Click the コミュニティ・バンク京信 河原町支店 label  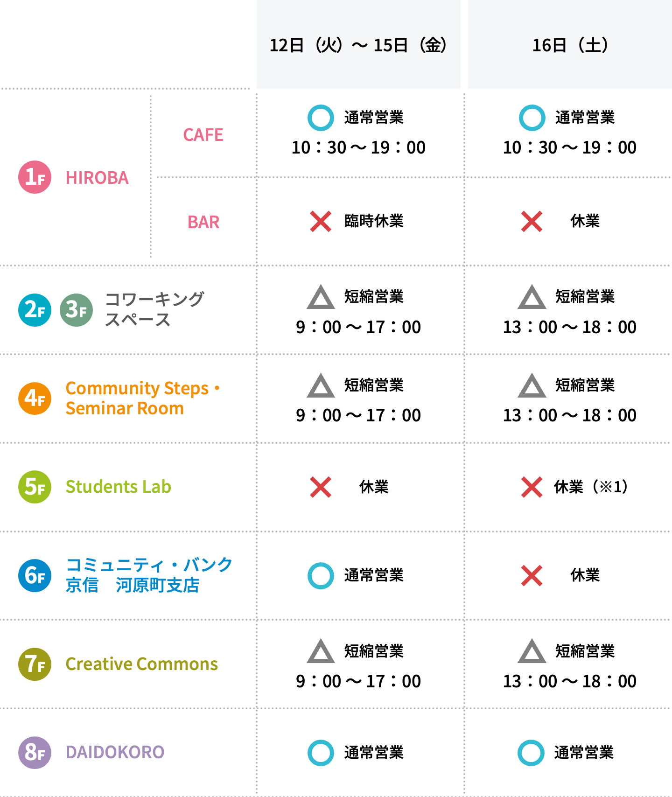pyautogui.click(x=149, y=575)
